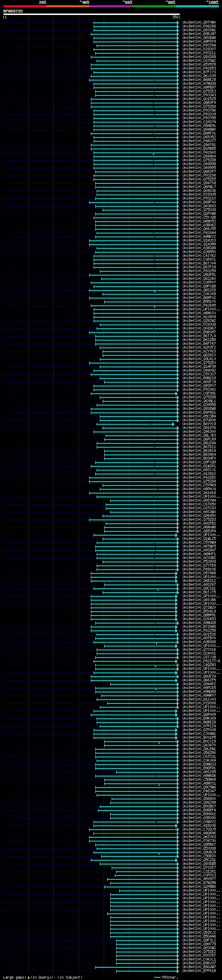Click the green ~80% identity legend segment
Viewport: 222px width, 980px height.
click(154, 6)
